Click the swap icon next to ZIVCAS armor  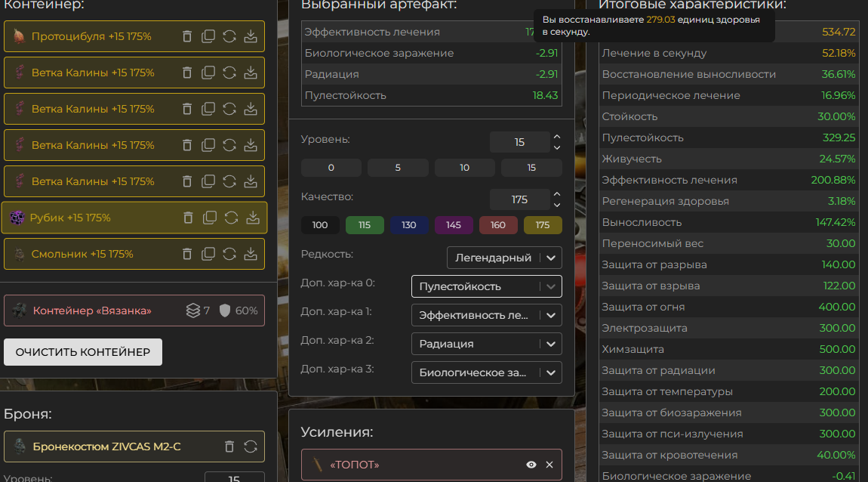click(x=251, y=446)
